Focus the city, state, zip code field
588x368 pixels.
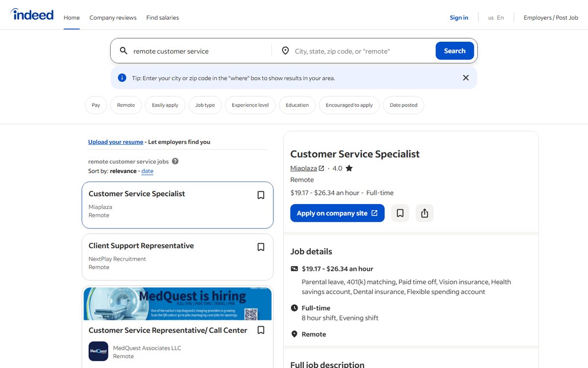(x=363, y=51)
